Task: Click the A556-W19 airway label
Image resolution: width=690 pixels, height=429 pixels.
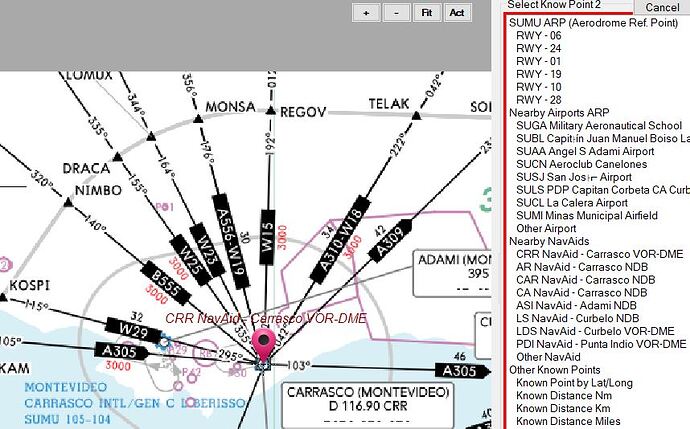Action: pos(231,242)
